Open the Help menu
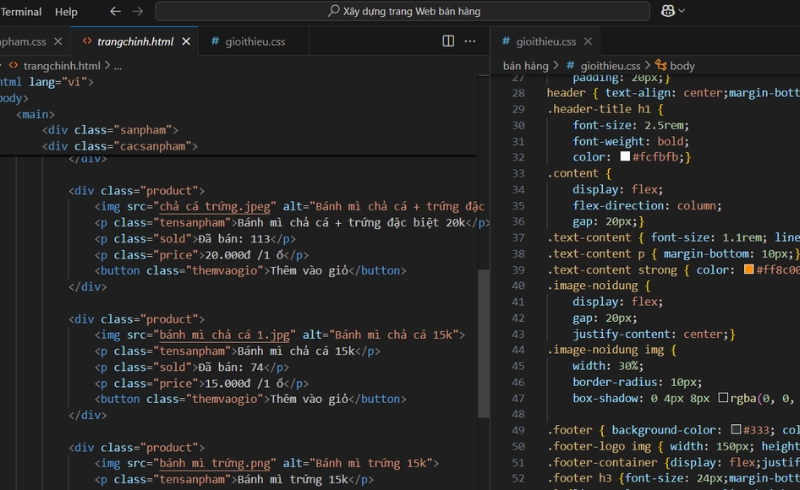The height and width of the screenshot is (490, 800). [x=66, y=12]
